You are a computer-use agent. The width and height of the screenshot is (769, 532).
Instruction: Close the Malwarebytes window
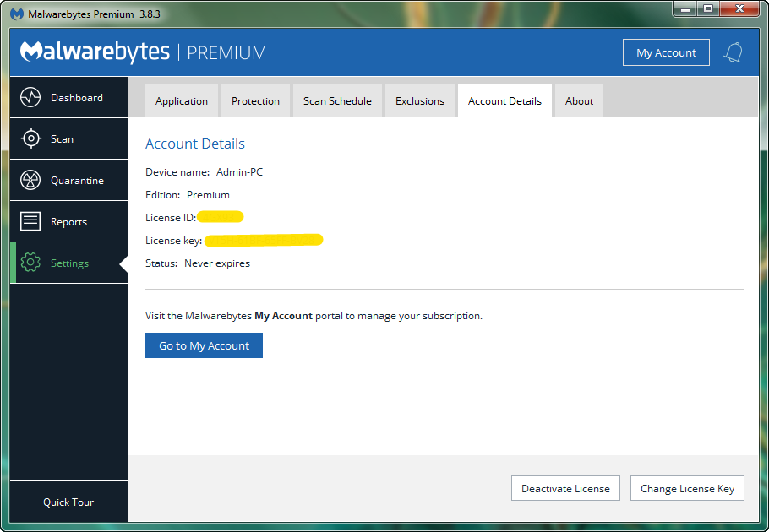coord(740,8)
